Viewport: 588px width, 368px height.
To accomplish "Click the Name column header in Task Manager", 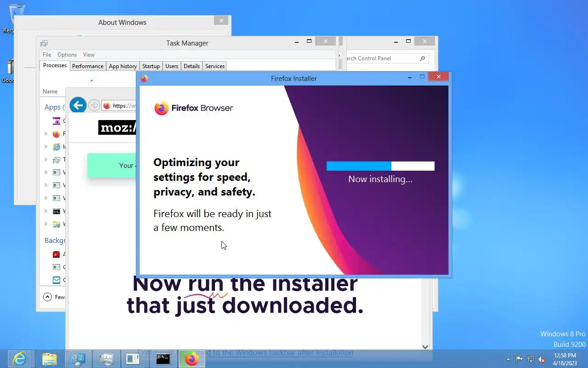I will coord(50,92).
